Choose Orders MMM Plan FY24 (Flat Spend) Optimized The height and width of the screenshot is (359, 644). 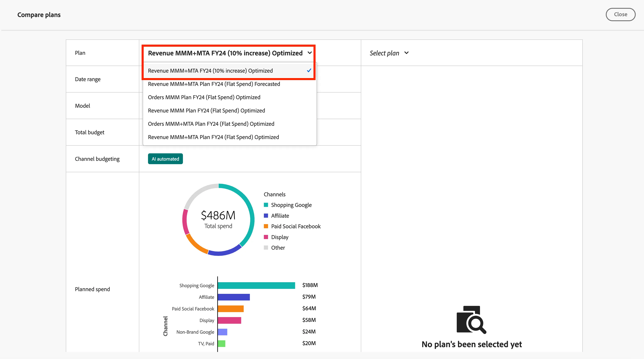pyautogui.click(x=229, y=97)
